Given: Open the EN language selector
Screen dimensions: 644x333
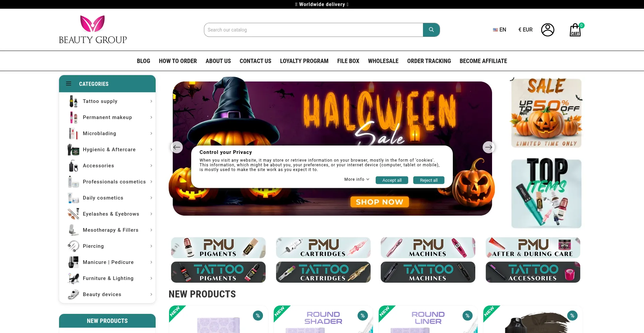Looking at the screenshot, I should 499,30.
